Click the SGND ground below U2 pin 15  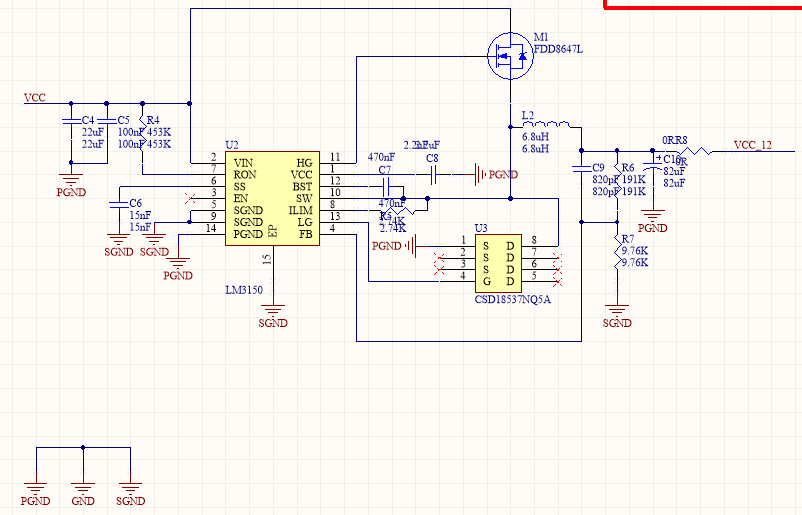click(273, 310)
